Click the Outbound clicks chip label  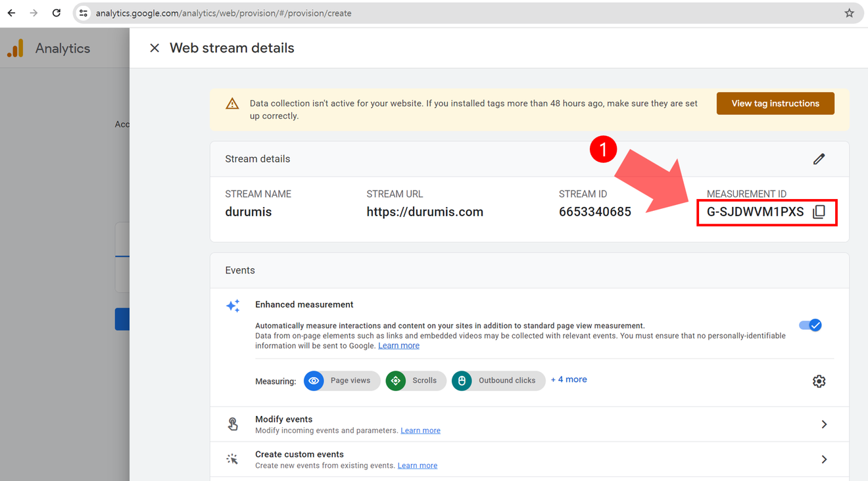(506, 380)
